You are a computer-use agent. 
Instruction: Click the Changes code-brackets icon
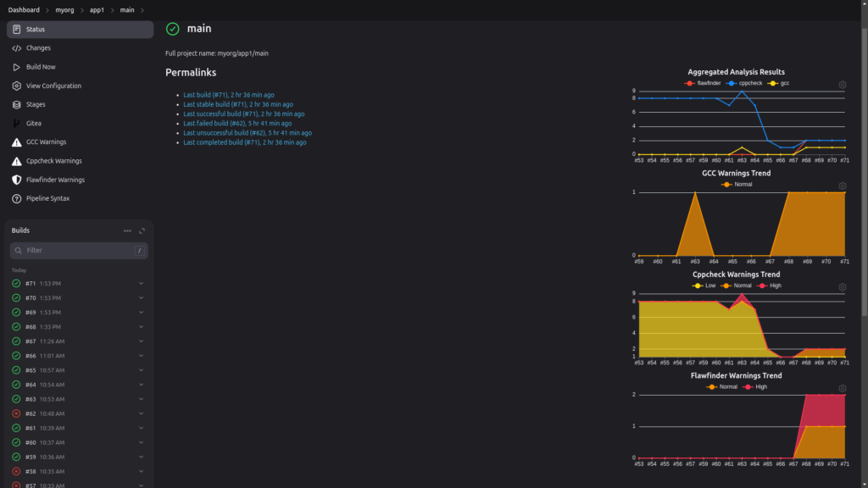17,48
